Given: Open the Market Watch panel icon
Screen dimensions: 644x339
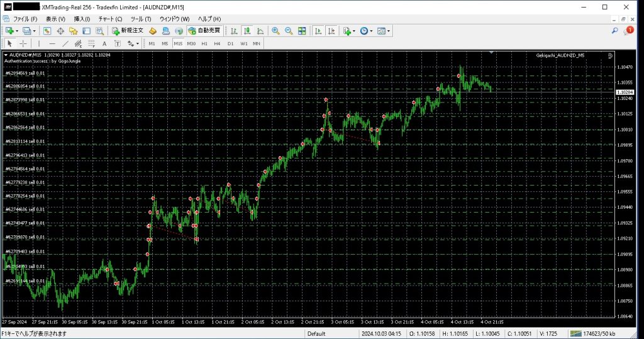Looking at the screenshot, I should (47, 30).
